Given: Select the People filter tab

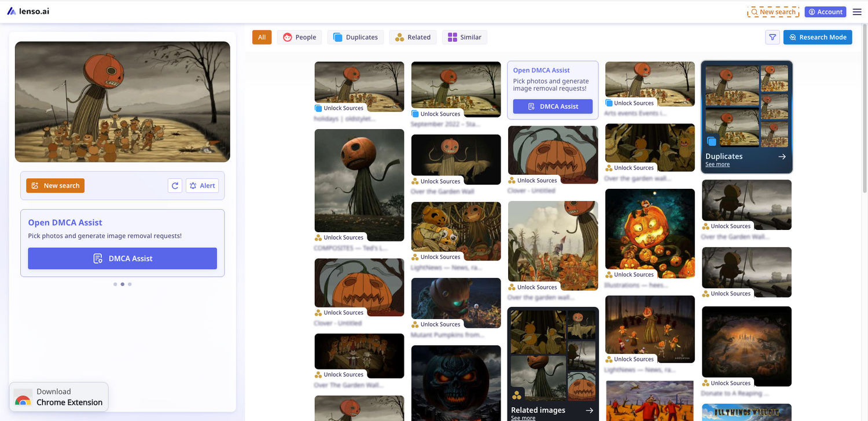Looking at the screenshot, I should coord(299,37).
